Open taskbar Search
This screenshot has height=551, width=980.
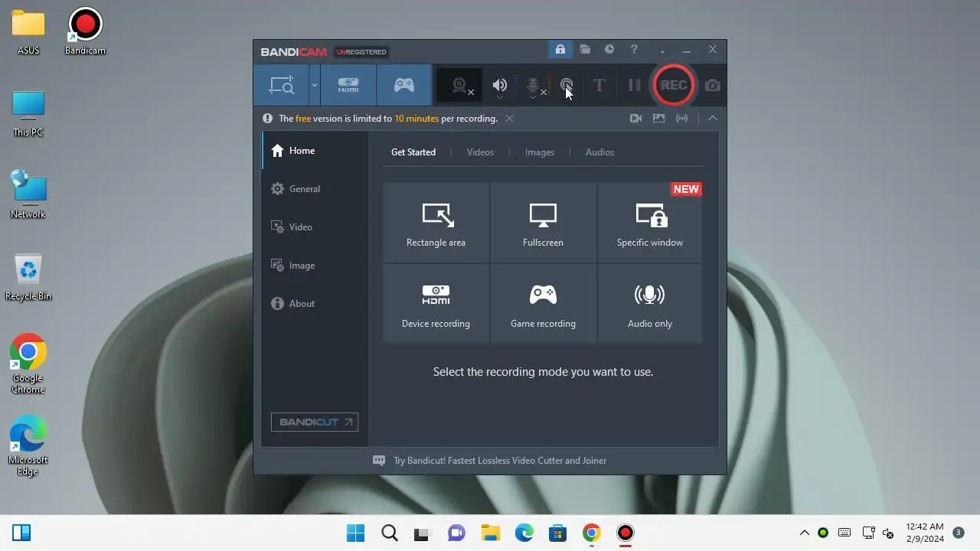click(390, 533)
